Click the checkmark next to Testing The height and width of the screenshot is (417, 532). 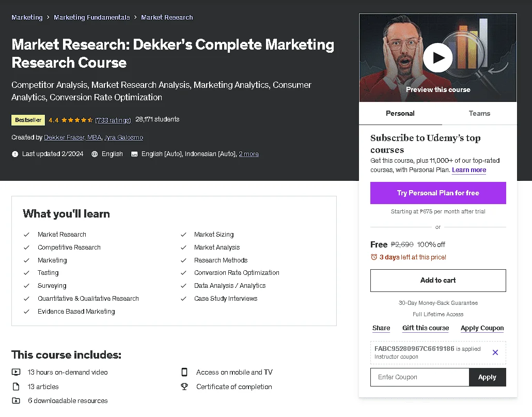click(x=26, y=273)
